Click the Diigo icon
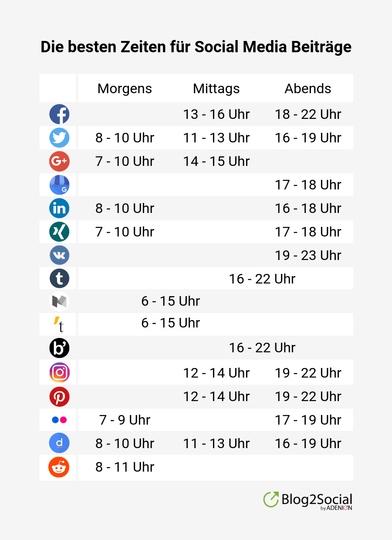Image resolution: width=392 pixels, height=540 pixels. [x=59, y=443]
